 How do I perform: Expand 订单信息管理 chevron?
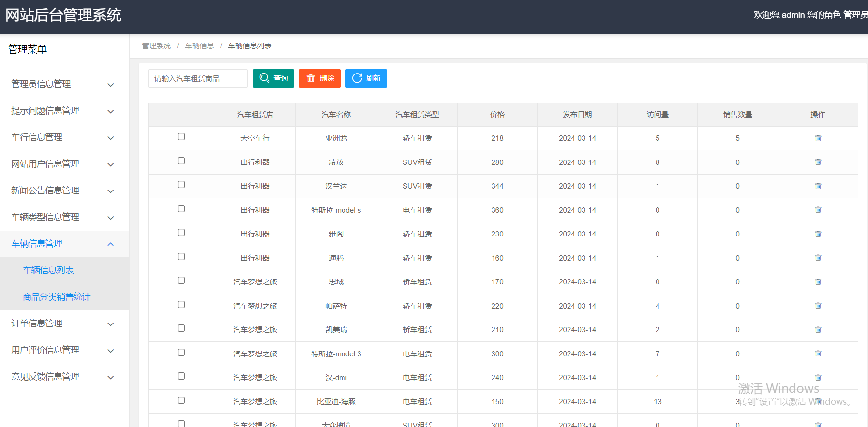[111, 324]
